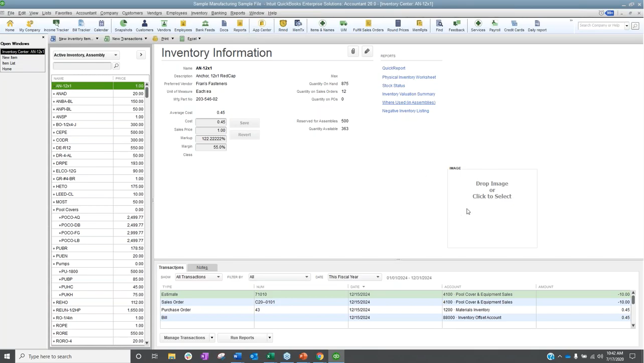Open the Vendor Center icon
The height and width of the screenshot is (363, 644).
pyautogui.click(x=164, y=26)
